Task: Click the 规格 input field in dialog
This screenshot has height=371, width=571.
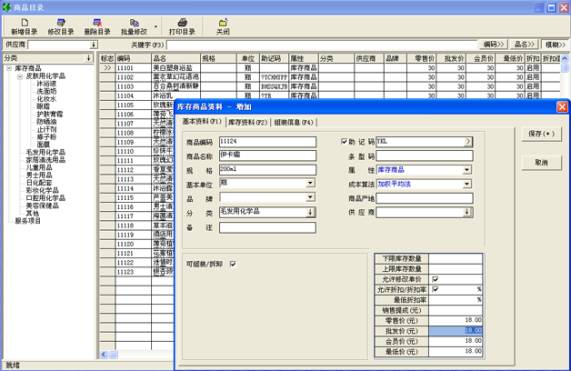Action: pos(268,170)
